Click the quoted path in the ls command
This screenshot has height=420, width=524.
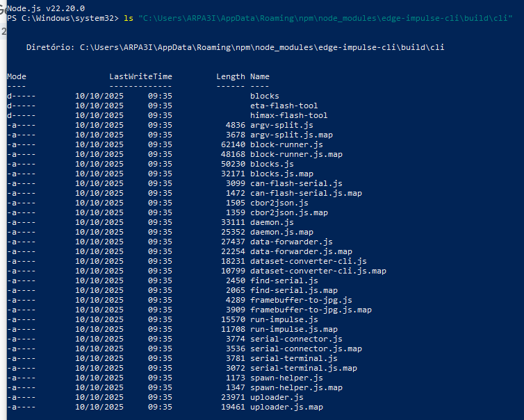click(x=325, y=17)
